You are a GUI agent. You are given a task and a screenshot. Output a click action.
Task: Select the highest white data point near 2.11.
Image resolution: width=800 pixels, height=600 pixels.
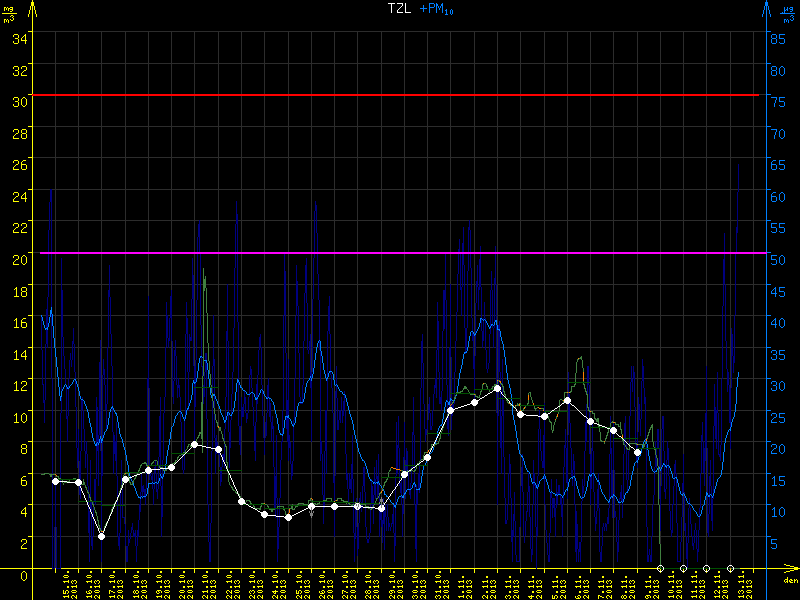[497, 389]
